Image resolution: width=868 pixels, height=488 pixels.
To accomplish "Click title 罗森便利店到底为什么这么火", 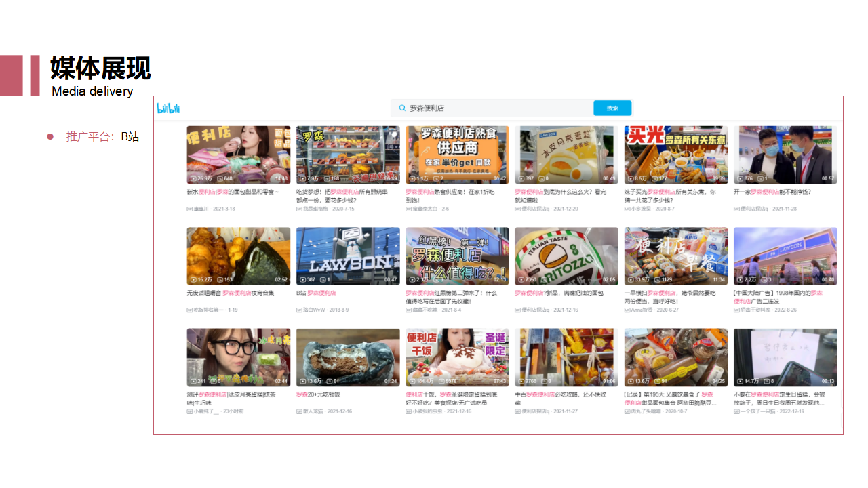I will pos(560,196).
